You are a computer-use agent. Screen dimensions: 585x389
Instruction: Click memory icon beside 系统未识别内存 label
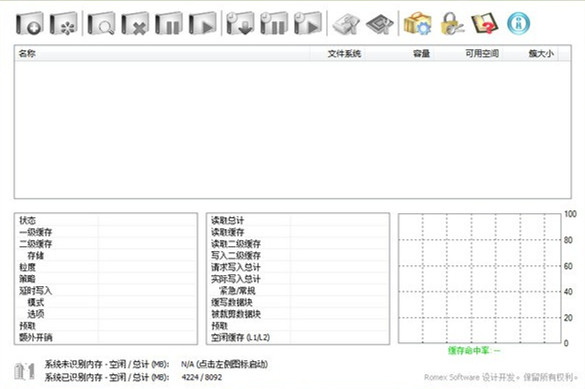(24, 371)
